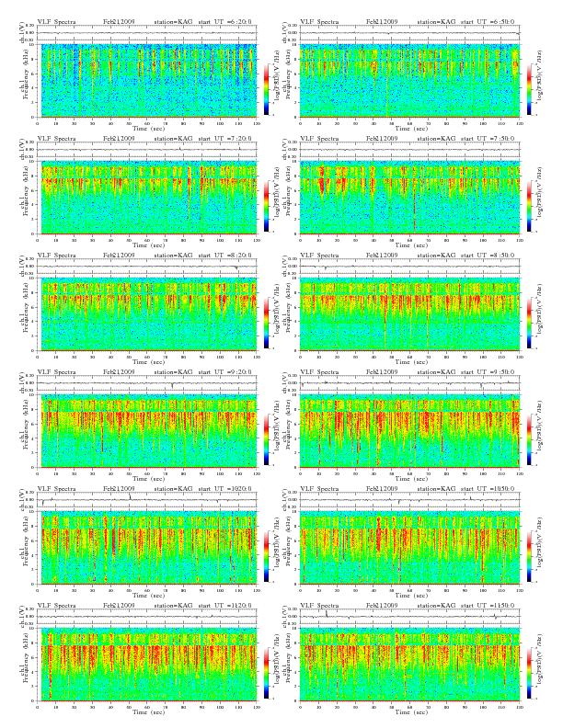Click the PSD color bar beside the 11:20:0 plot
563x728 pixels.
(x=266, y=673)
